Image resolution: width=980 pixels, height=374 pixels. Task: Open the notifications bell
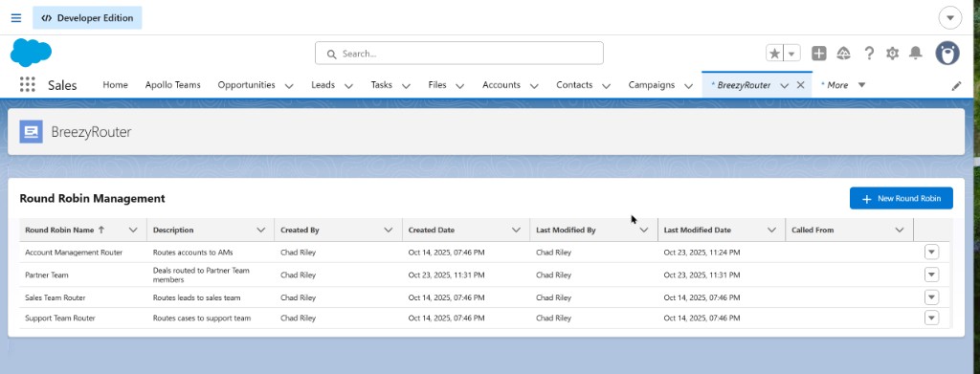pyautogui.click(x=916, y=53)
